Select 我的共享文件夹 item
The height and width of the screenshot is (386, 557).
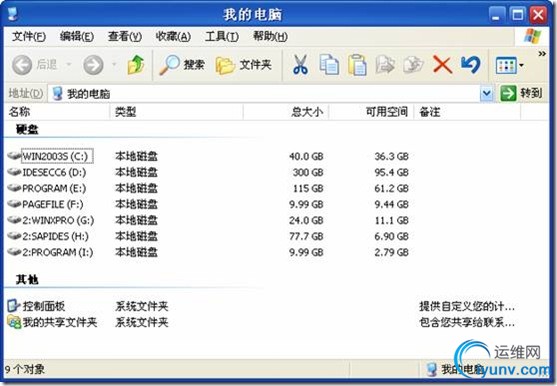(x=60, y=322)
